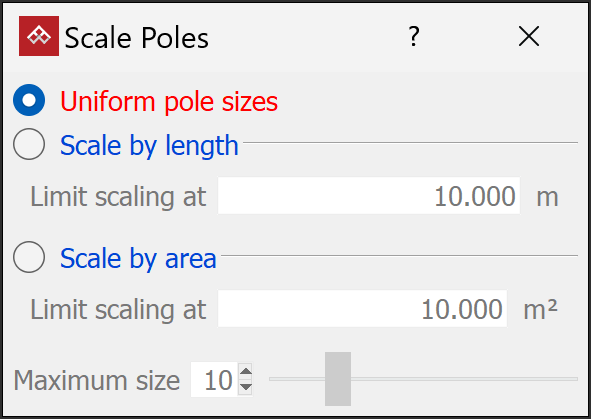Click the Maximum size number box
This screenshot has height=419, width=591.
coord(214,379)
